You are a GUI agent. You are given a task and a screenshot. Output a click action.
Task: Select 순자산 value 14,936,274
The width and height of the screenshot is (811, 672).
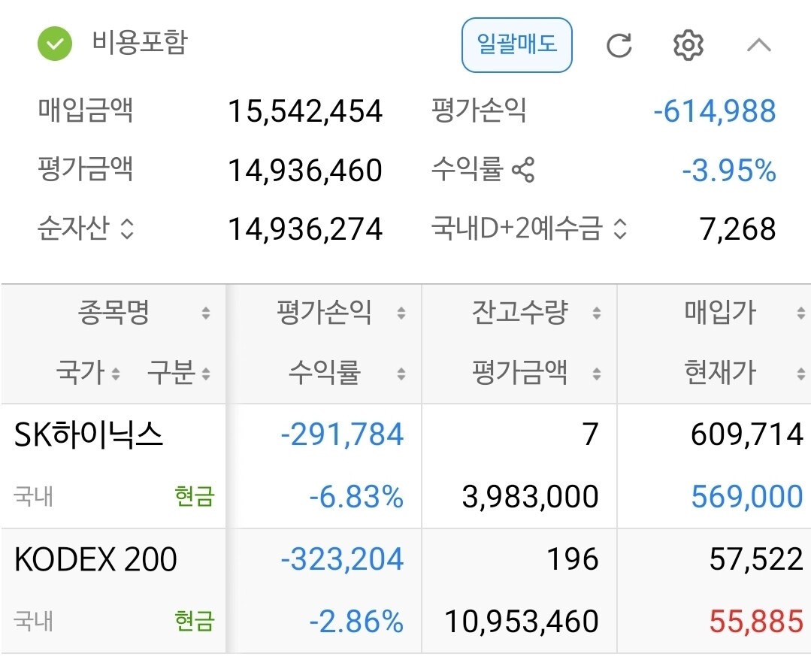[x=305, y=229]
